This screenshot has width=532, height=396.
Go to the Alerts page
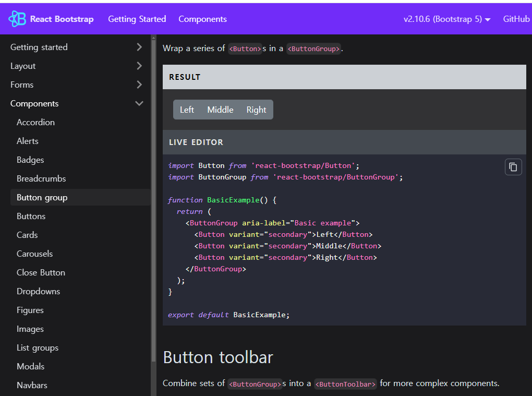click(x=28, y=141)
